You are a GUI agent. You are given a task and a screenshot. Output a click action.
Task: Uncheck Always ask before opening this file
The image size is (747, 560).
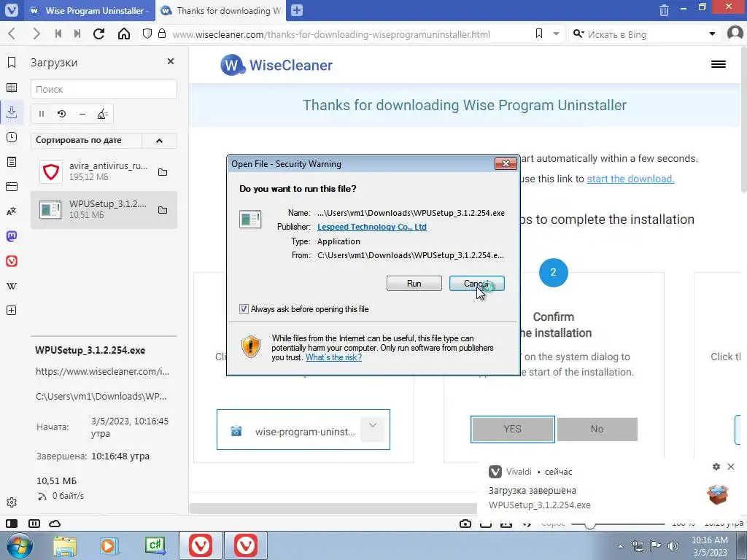[244, 309]
